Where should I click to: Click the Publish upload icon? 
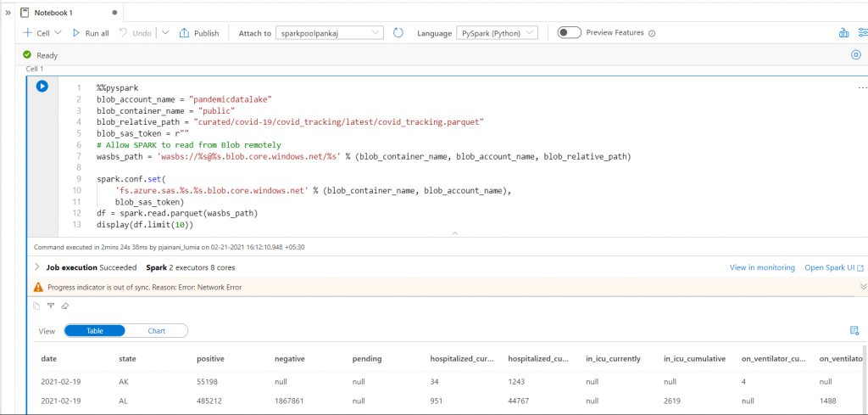click(x=184, y=33)
